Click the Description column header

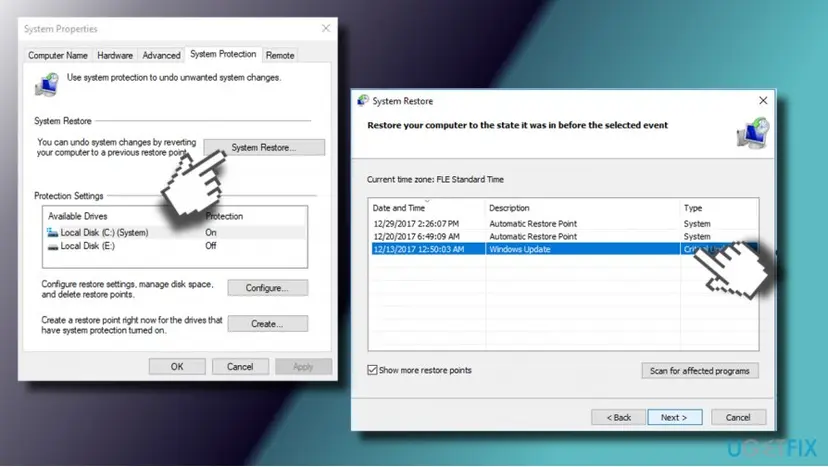(x=582, y=208)
